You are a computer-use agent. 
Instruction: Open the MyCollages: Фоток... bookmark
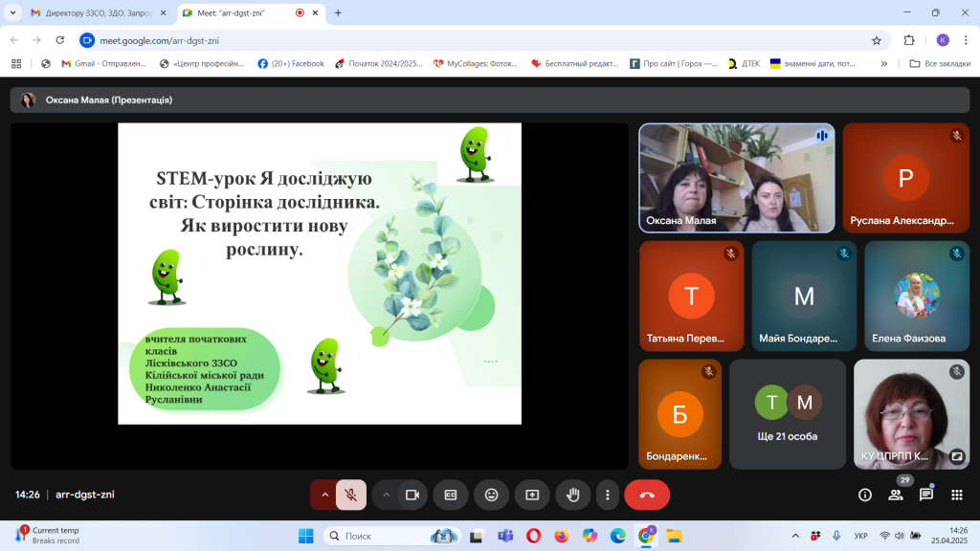pyautogui.click(x=476, y=64)
